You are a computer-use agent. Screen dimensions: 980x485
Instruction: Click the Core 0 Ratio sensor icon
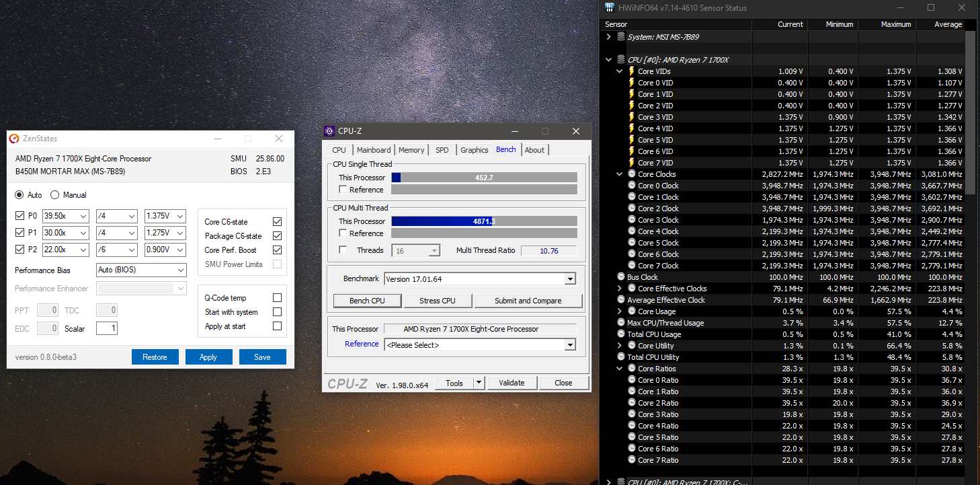pyautogui.click(x=632, y=380)
